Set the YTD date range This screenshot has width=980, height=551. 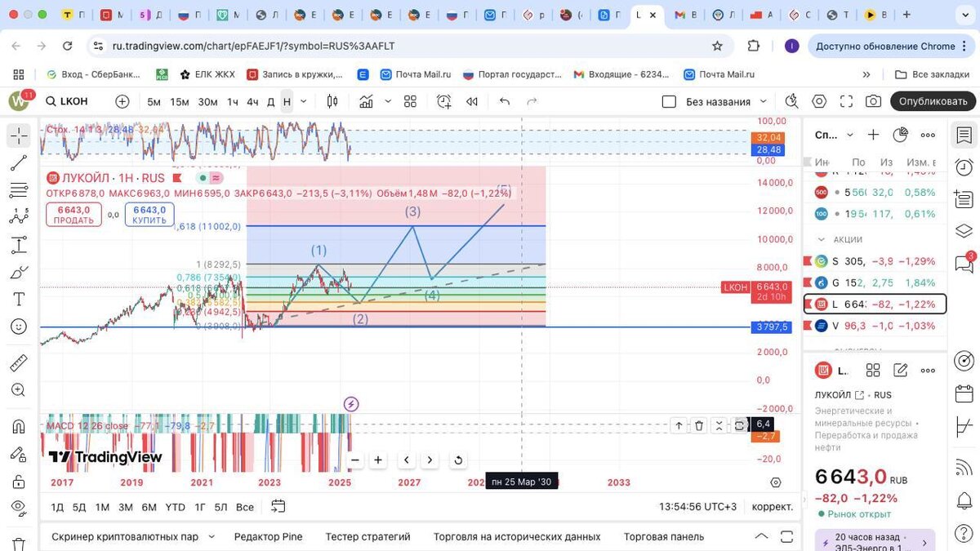point(175,507)
